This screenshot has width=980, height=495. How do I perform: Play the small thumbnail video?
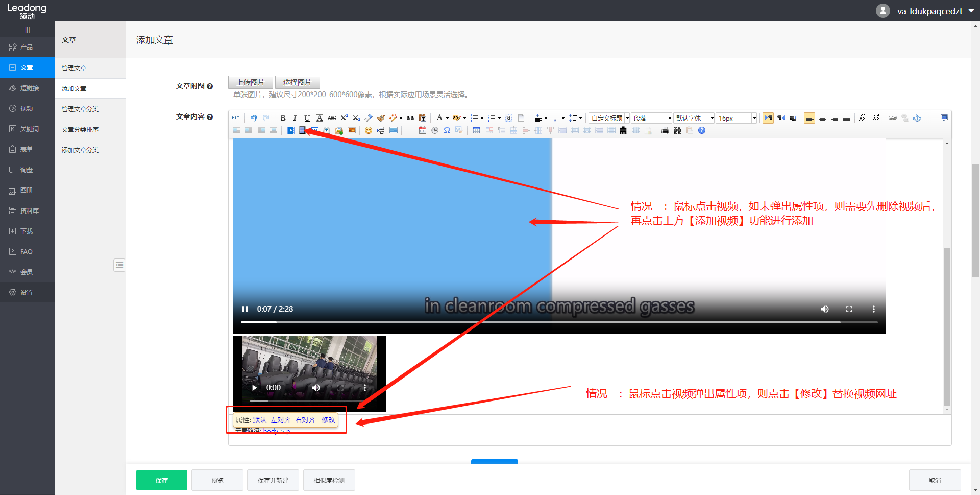(254, 388)
